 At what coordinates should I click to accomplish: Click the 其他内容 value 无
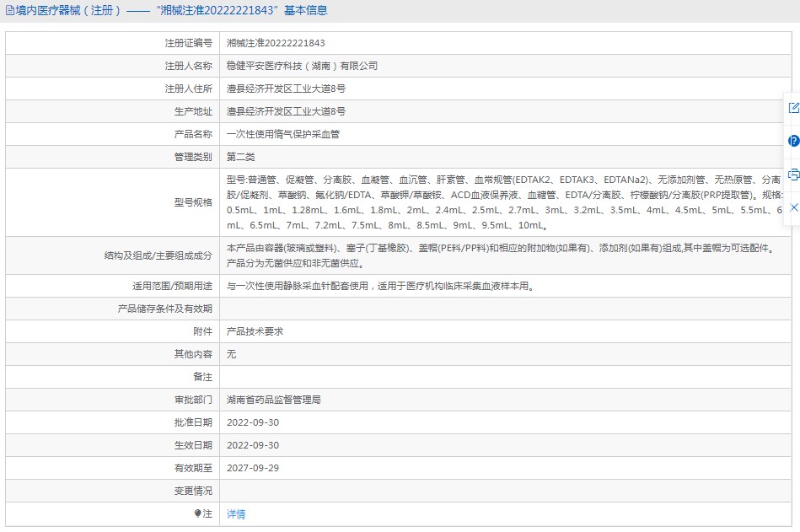click(x=231, y=354)
